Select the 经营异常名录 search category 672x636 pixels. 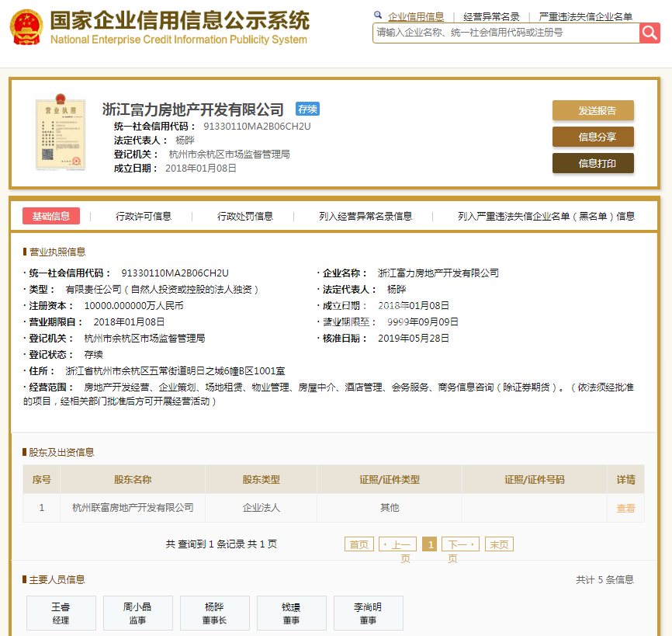pyautogui.click(x=491, y=17)
